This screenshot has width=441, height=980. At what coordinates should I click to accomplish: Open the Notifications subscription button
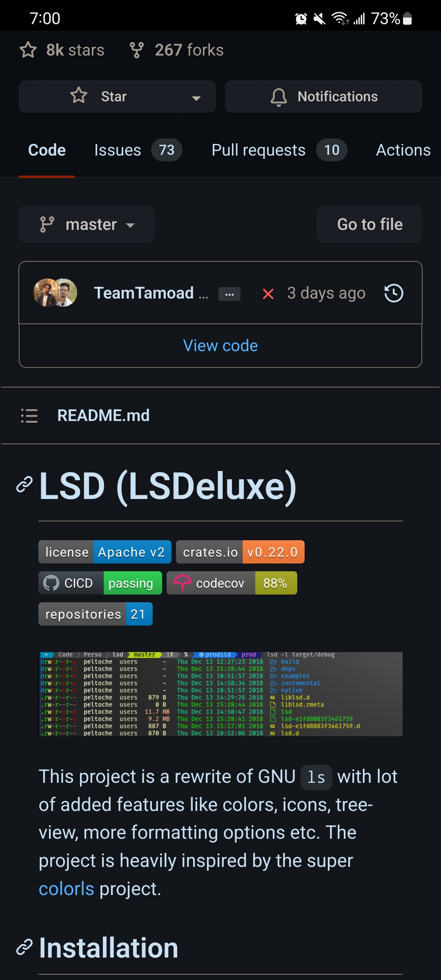323,97
